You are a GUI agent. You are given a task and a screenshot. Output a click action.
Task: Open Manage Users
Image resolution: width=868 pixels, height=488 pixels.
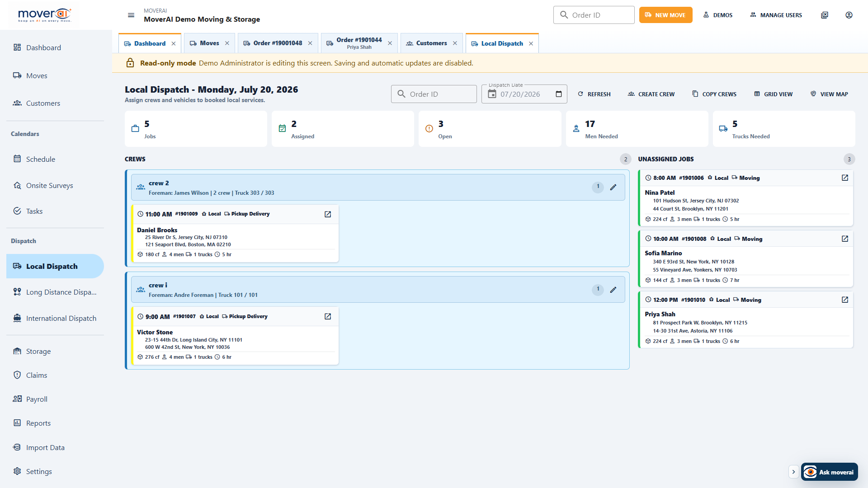pos(776,15)
